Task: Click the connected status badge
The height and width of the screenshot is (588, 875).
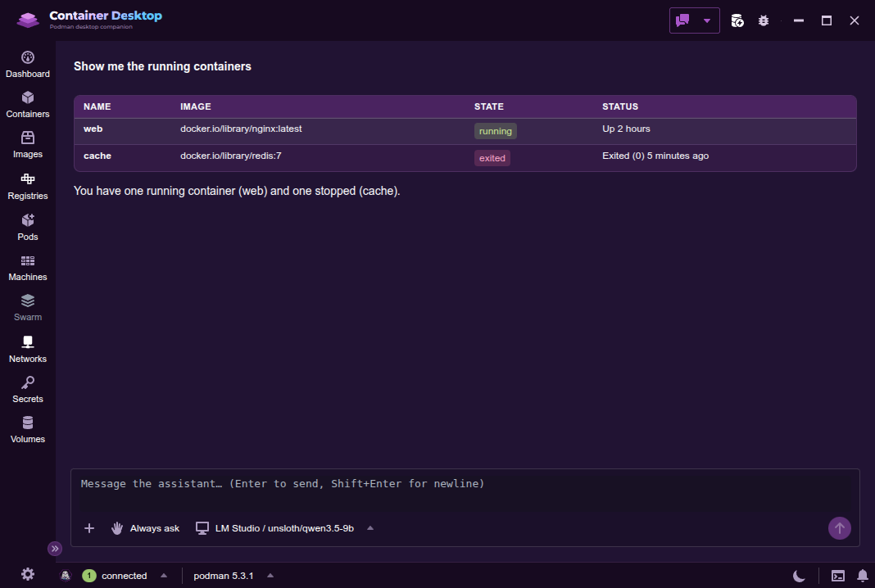Action: pos(115,575)
